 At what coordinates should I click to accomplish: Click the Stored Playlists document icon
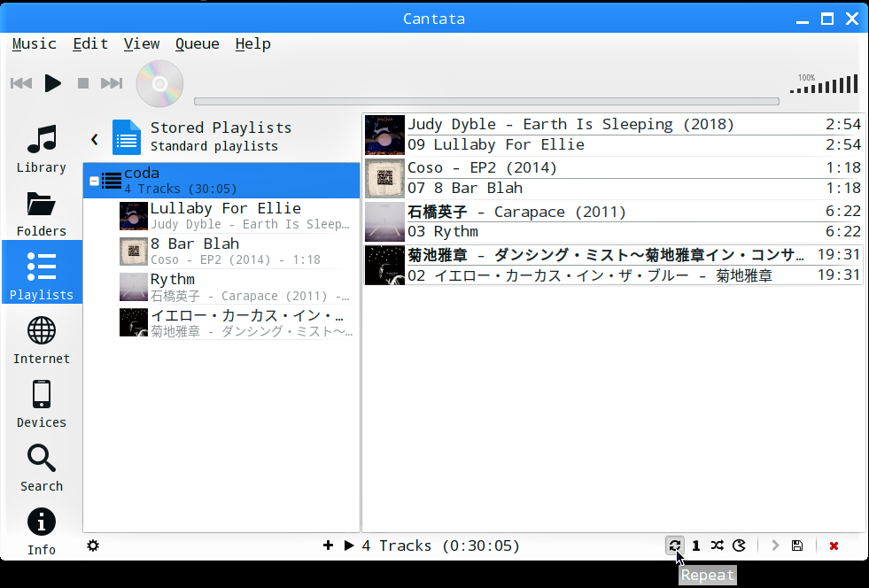[x=127, y=137]
